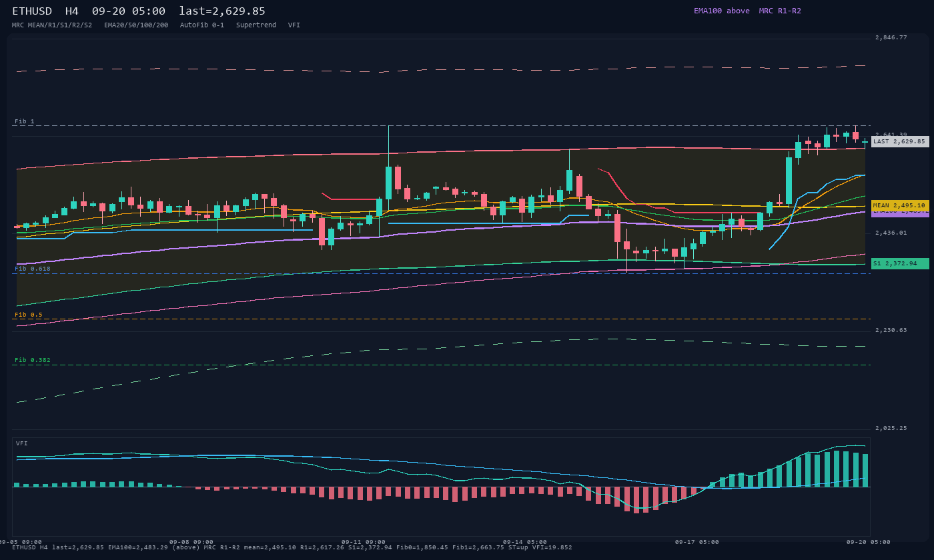Select "mean=2,495.10" in the bottom status line

[270, 547]
